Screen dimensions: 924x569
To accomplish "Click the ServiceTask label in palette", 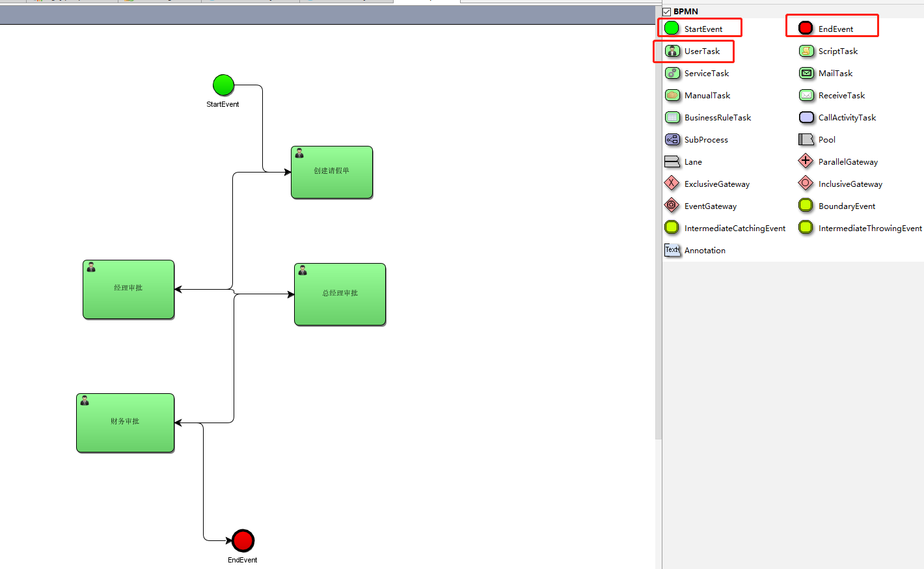I will pos(707,74).
